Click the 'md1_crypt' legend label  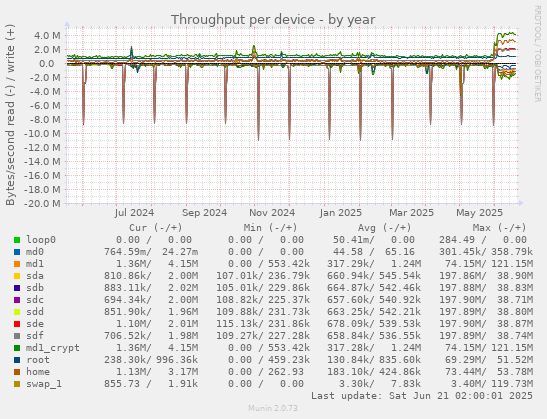(53, 348)
